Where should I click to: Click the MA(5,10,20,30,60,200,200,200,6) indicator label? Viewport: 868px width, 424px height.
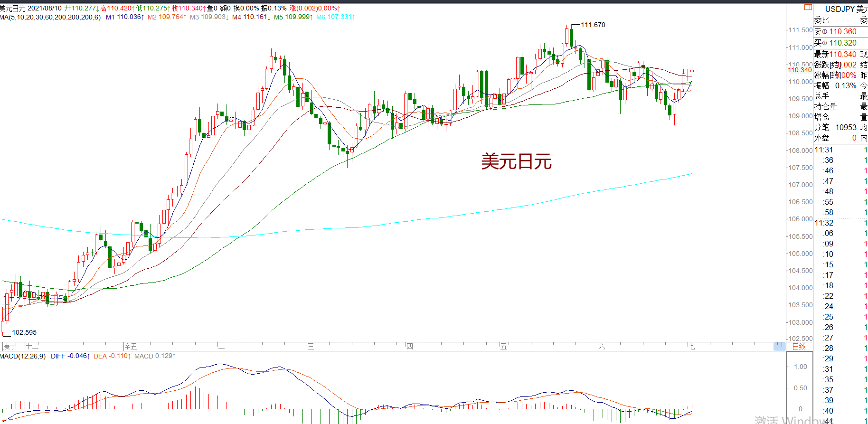(50, 17)
